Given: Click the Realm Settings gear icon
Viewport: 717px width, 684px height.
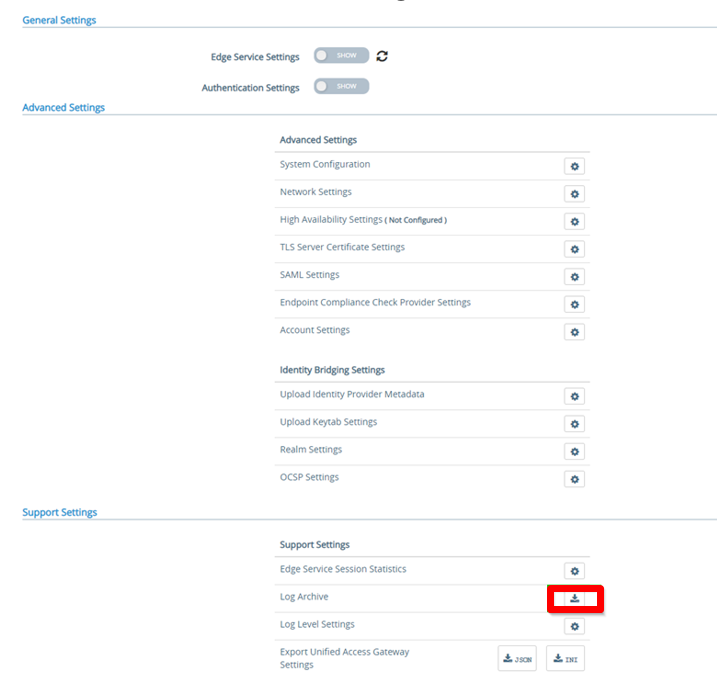Looking at the screenshot, I should pyautogui.click(x=574, y=452).
